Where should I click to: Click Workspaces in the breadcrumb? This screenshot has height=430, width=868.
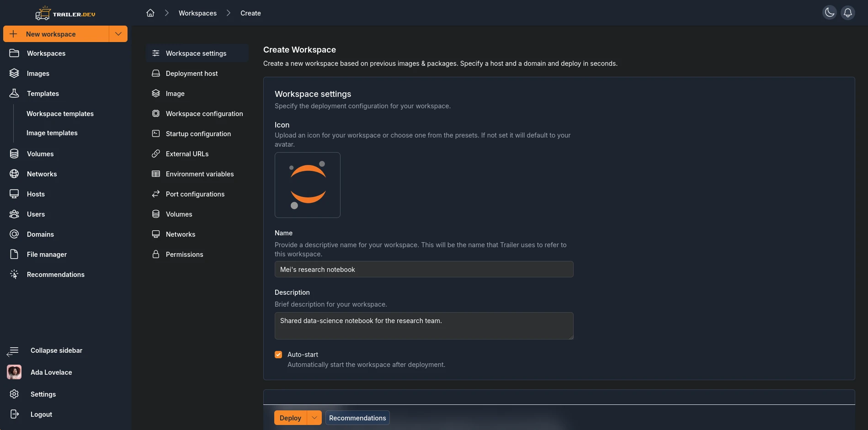tap(197, 13)
